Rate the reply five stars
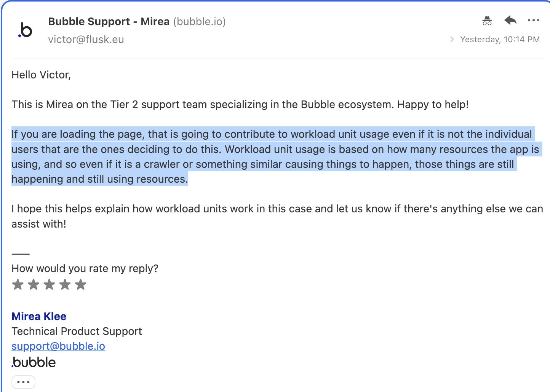The width and height of the screenshot is (550, 392). click(80, 284)
